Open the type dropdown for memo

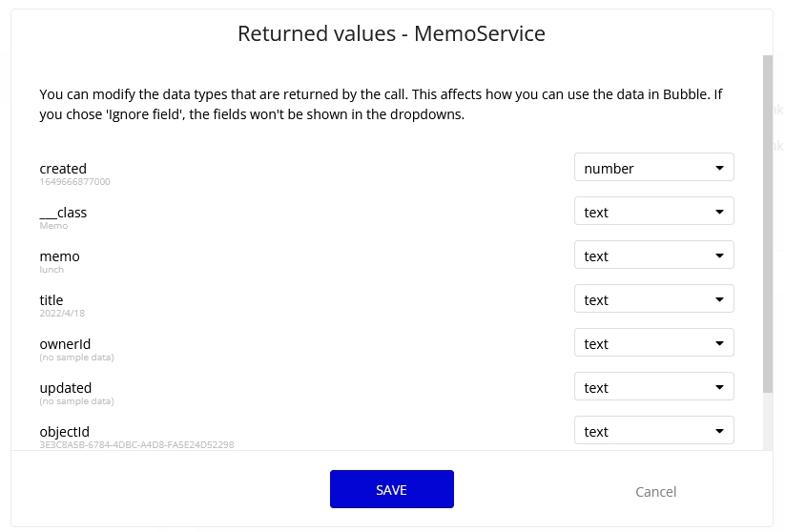653,256
